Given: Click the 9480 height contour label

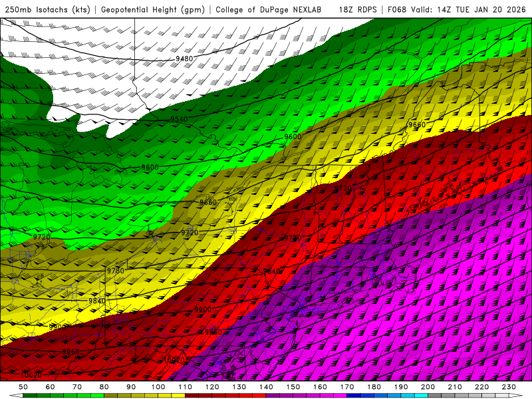Looking at the screenshot, I should point(184,59).
